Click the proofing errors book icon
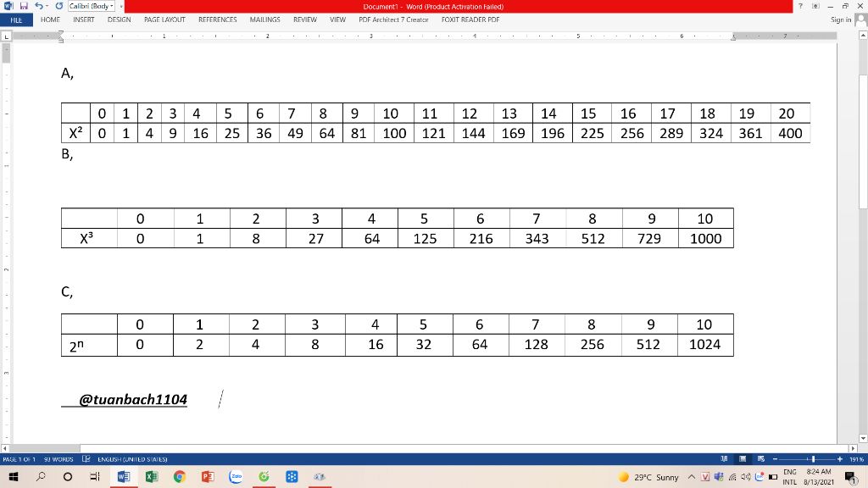868x488 pixels. click(x=86, y=459)
